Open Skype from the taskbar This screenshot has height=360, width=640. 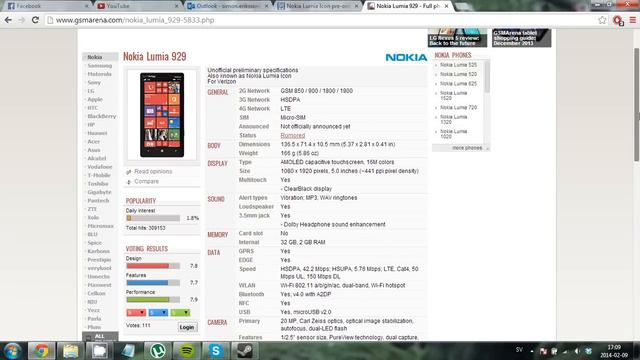click(216, 351)
